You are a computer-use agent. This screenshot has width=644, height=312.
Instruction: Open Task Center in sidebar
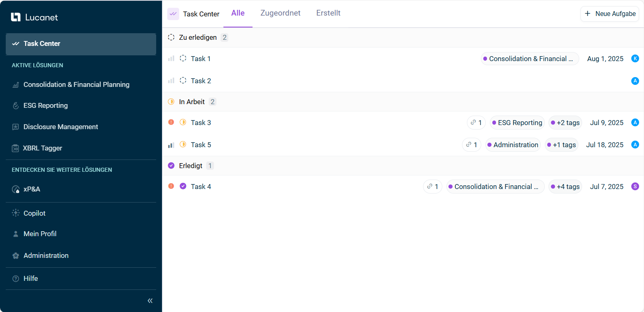tap(81, 44)
